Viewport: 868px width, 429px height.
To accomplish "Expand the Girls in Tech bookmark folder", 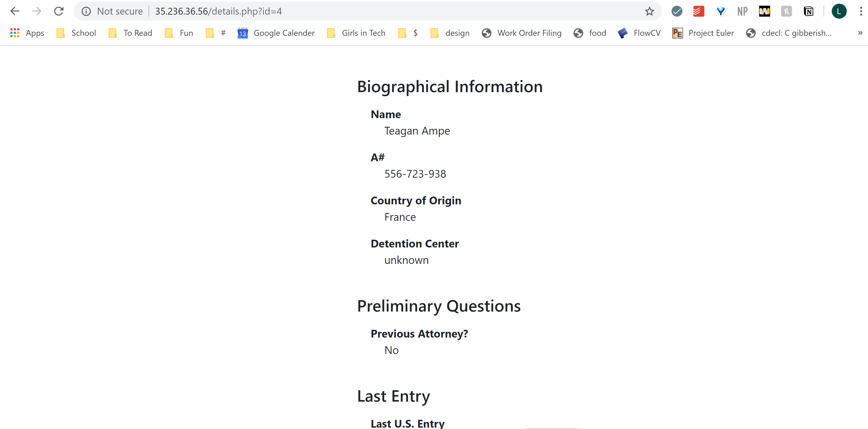I will point(356,33).
